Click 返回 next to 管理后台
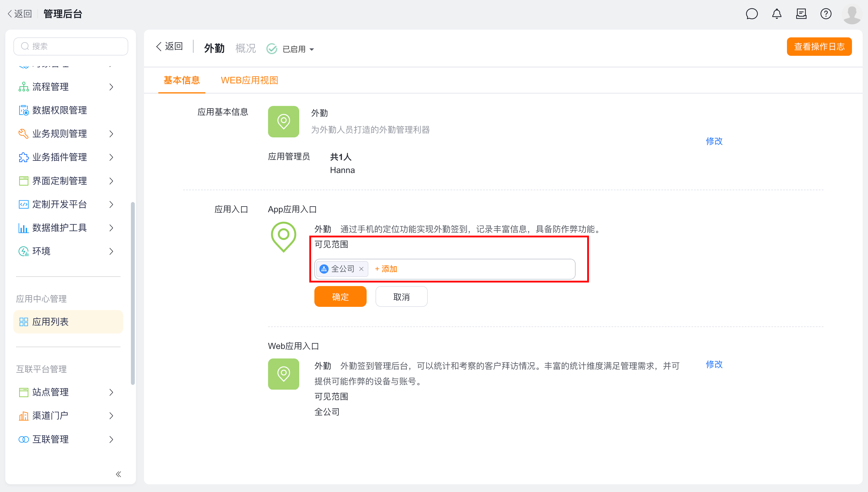Viewport: 868px width, 492px height. point(20,14)
